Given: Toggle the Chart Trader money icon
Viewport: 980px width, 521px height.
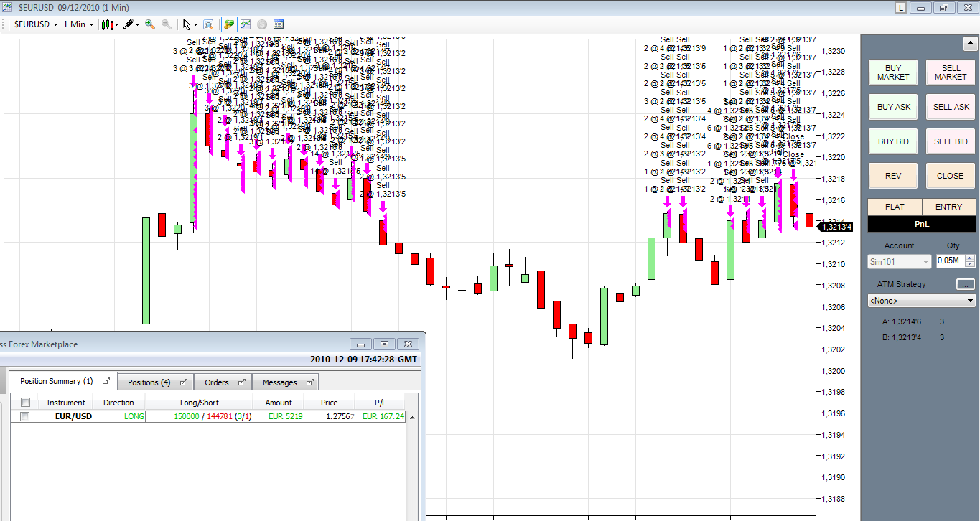Looking at the screenshot, I should (x=229, y=24).
